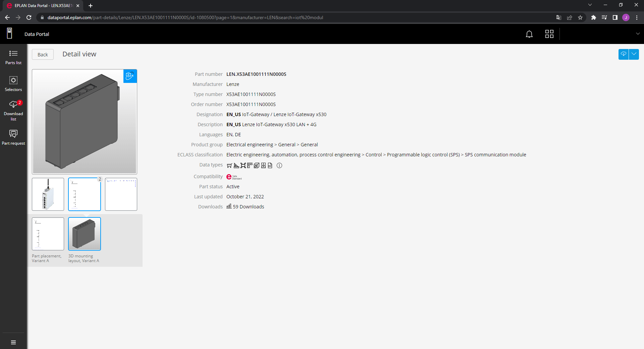Open the Parts list sidebar item
The image size is (644, 349).
pos(13,57)
